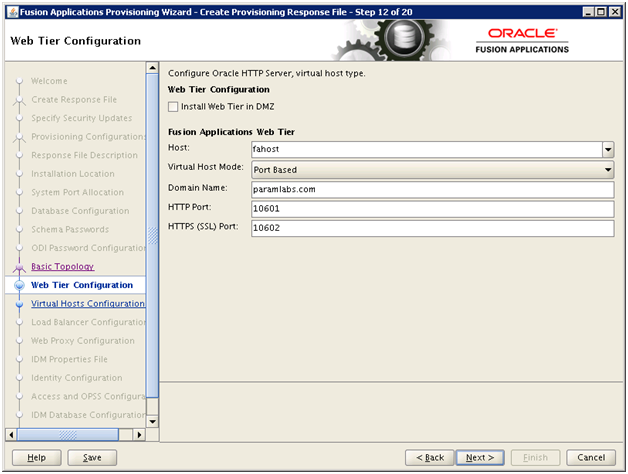The width and height of the screenshot is (628, 474).
Task: Tick the Install Web Tier in DMZ checkbox
Action: point(173,107)
